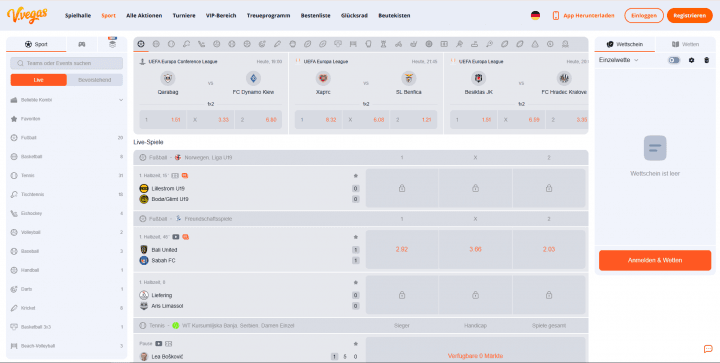
Task: Click the Registrieren button
Action: pos(690,16)
